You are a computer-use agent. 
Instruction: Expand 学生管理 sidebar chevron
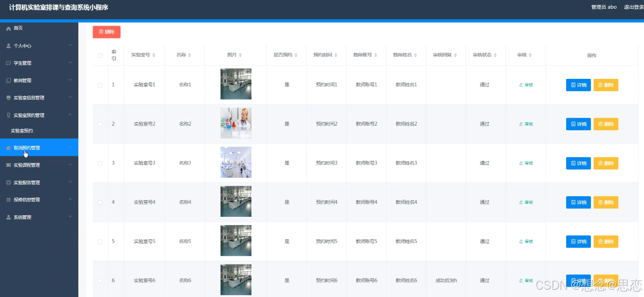[70, 63]
